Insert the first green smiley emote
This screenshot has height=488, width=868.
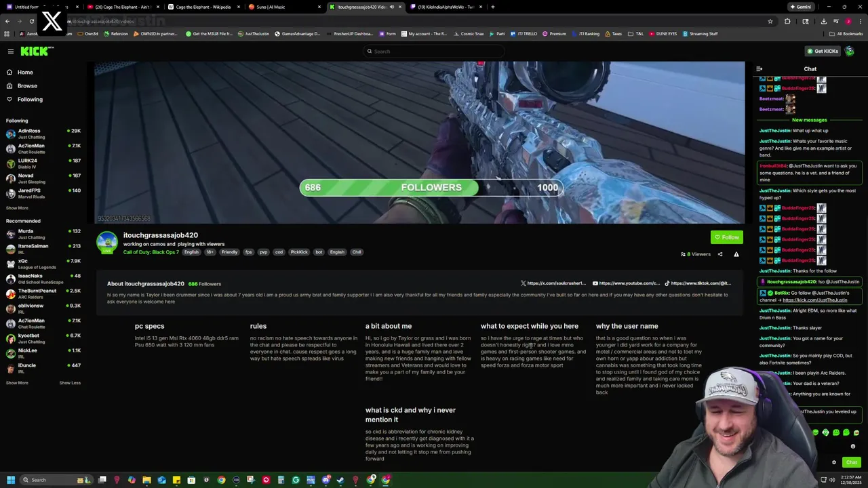pyautogui.click(x=816, y=432)
